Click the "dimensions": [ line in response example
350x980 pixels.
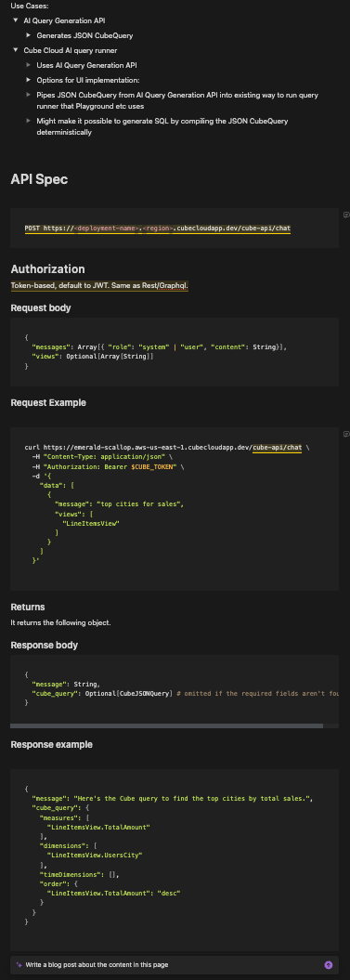pyautogui.click(x=69, y=845)
